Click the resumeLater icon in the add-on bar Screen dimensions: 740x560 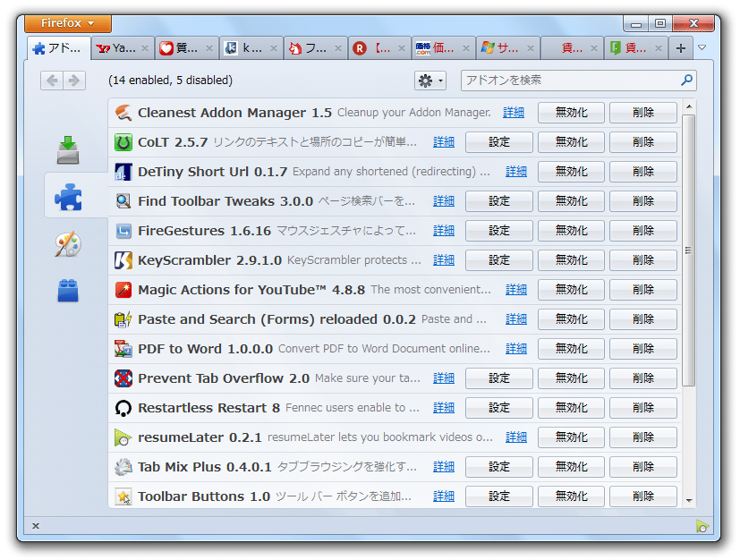[702, 526]
